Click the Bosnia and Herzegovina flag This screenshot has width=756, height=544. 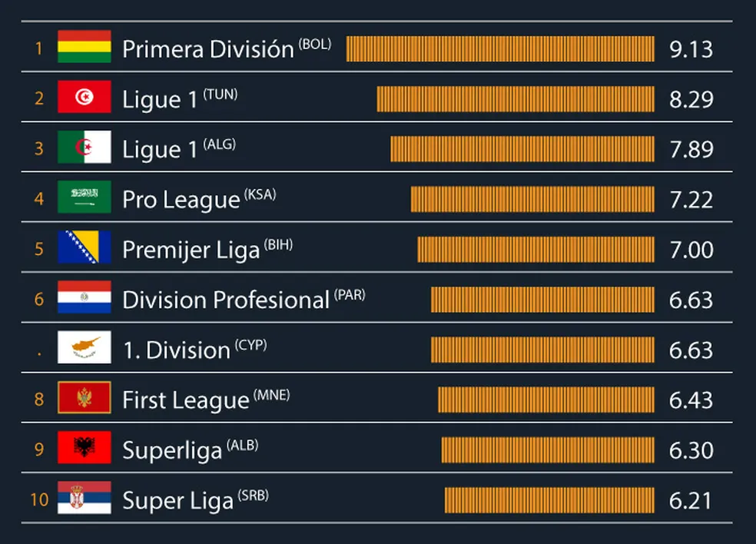tap(85, 247)
